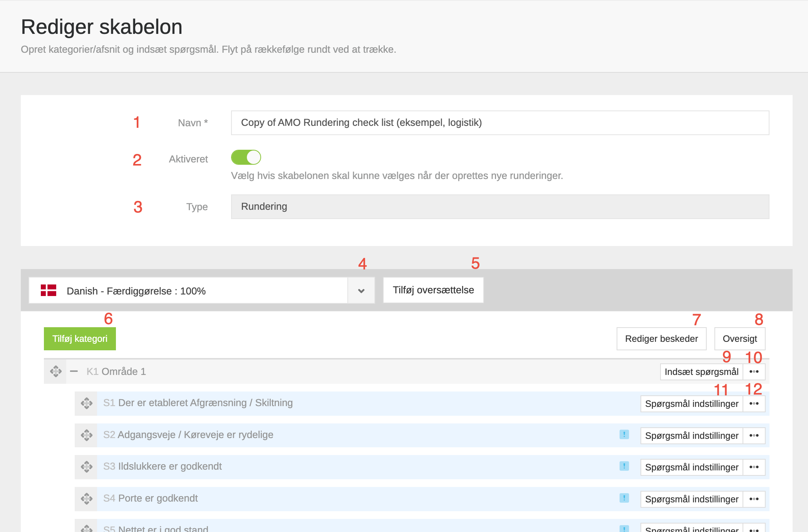Open Spørgsmål indstillinger for S2 Adgangsveje
Image resolution: width=808 pixels, height=532 pixels.
pyautogui.click(x=691, y=436)
